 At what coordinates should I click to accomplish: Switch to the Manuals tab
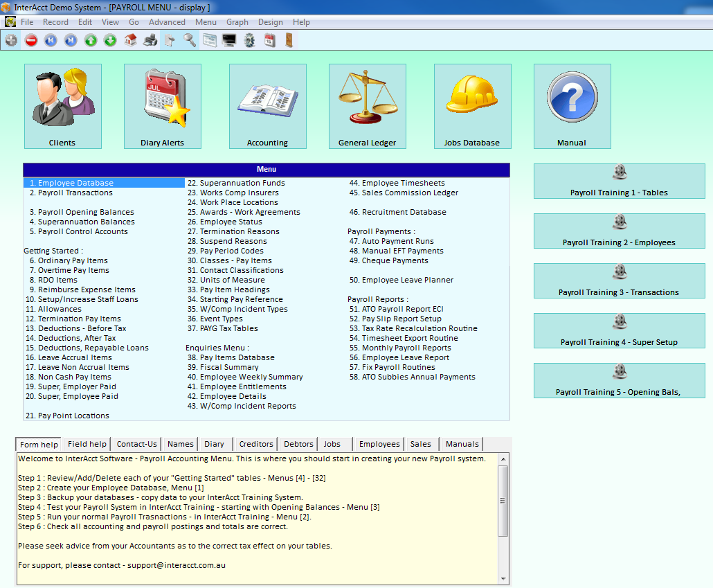462,444
